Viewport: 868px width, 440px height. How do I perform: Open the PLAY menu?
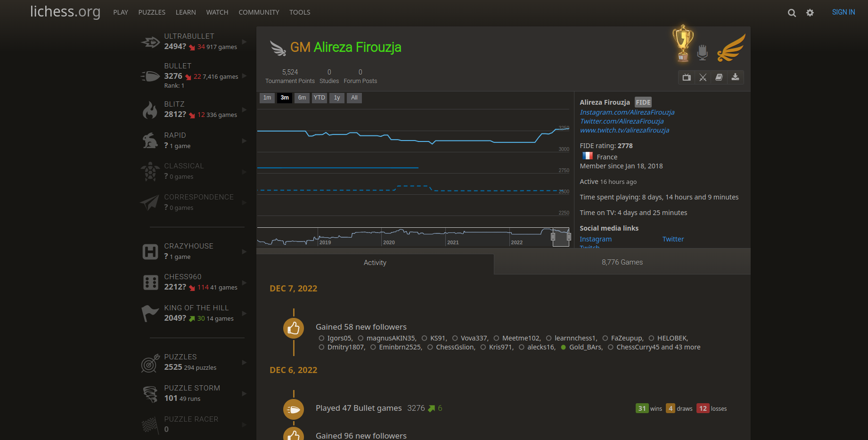pos(121,12)
